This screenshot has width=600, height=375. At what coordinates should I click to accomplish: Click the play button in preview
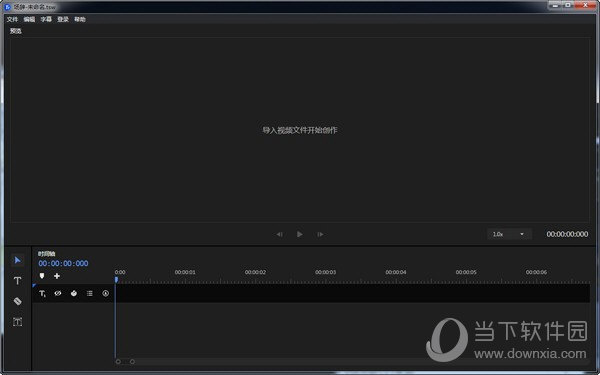coord(300,234)
